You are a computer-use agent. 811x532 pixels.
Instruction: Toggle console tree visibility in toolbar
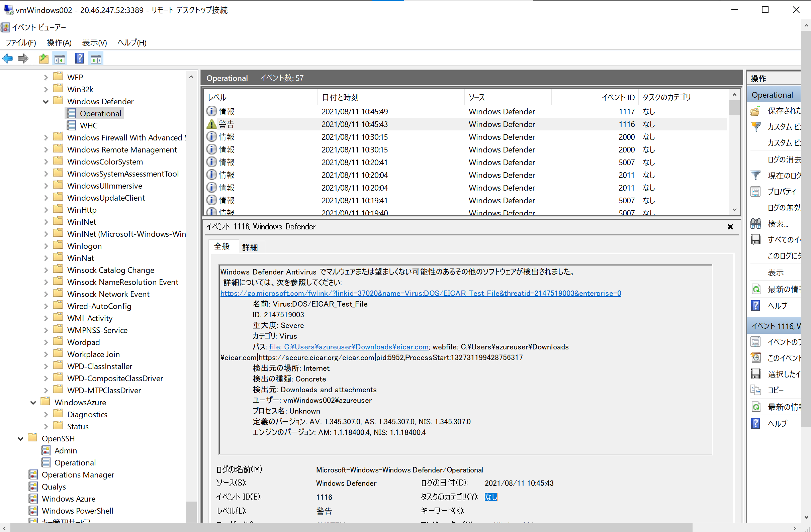(60, 58)
